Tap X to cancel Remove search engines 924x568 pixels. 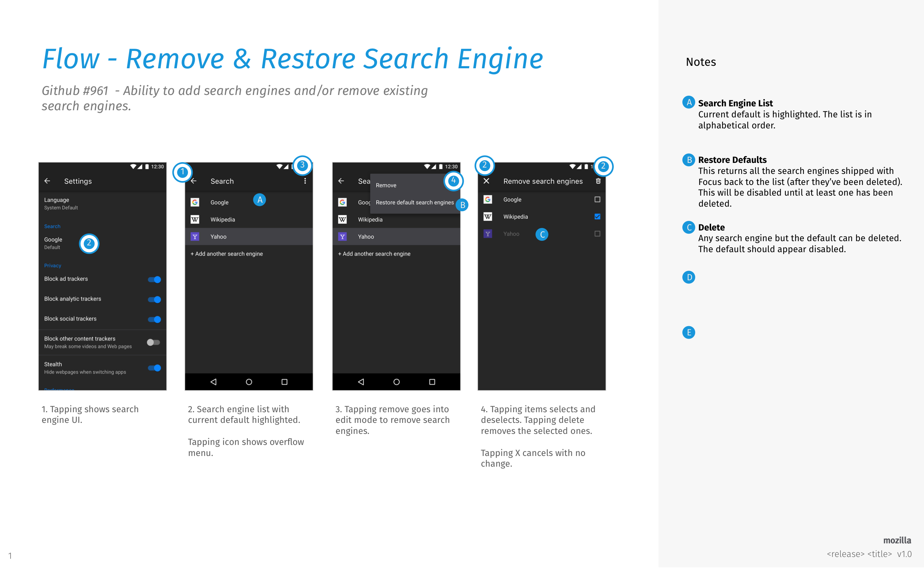tap(487, 181)
